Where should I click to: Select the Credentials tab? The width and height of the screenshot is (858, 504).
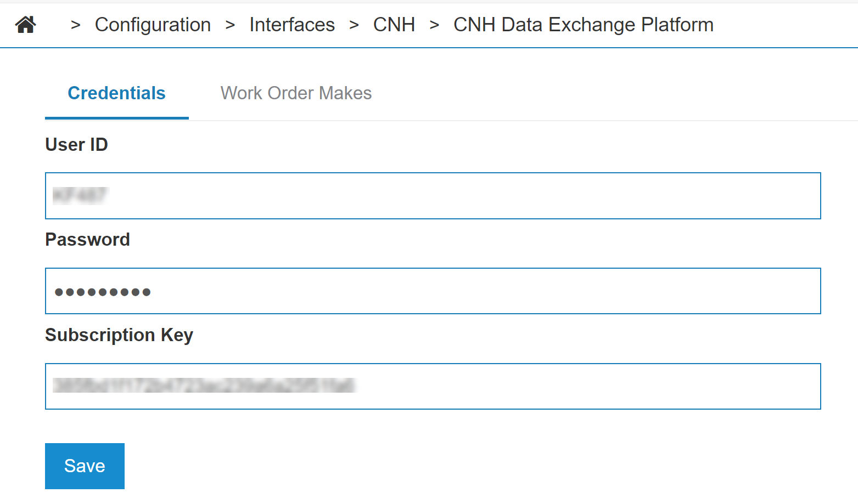pyautogui.click(x=116, y=93)
